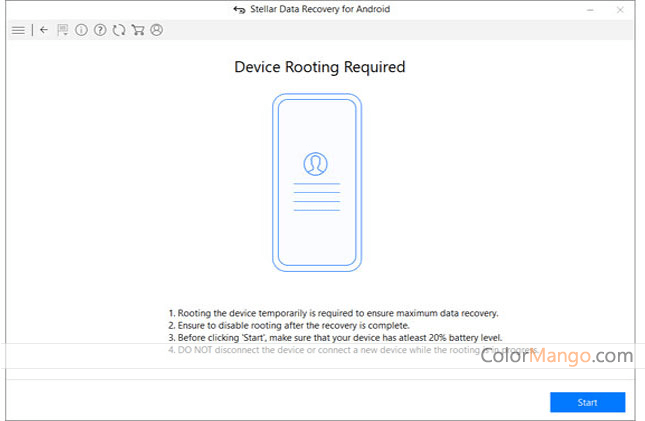This screenshot has height=421, width=645.
Task: Open help via the question mark icon
Action: 100,30
